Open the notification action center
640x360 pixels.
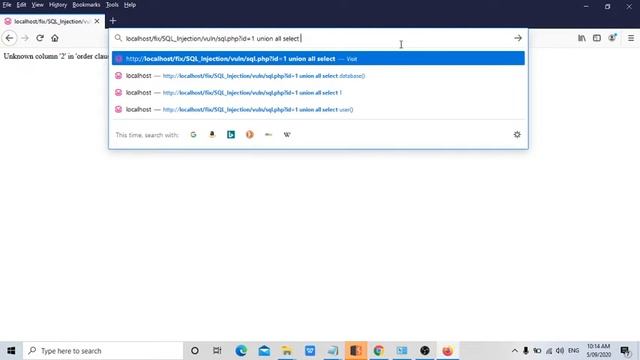pos(625,351)
